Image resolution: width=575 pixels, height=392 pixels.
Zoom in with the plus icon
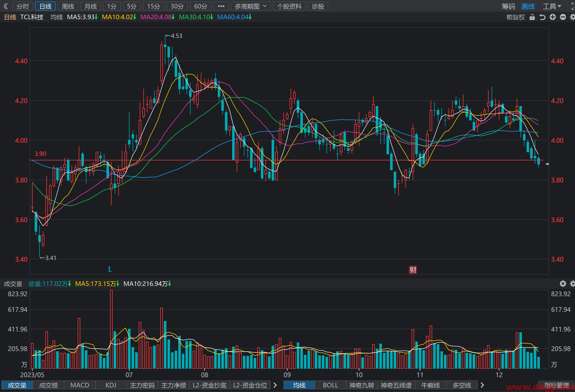click(x=553, y=17)
